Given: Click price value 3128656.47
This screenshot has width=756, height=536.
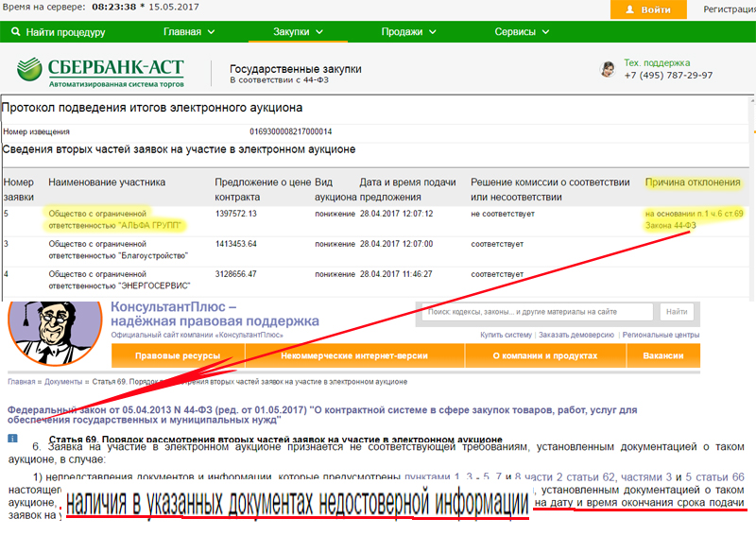Looking at the screenshot, I should coord(235,274).
